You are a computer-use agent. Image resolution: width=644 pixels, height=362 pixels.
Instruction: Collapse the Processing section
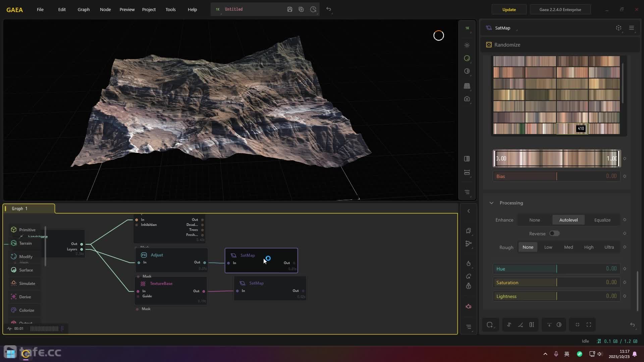pos(491,203)
